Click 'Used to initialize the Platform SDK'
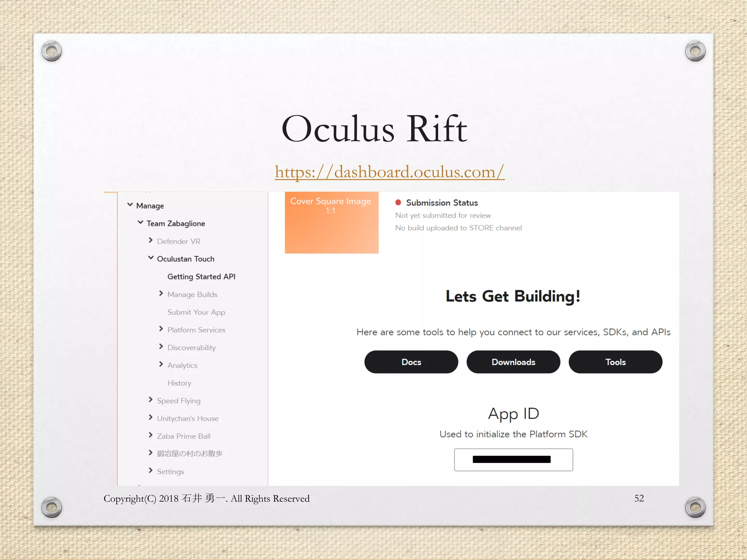Image resolution: width=747 pixels, height=560 pixels. click(513, 434)
